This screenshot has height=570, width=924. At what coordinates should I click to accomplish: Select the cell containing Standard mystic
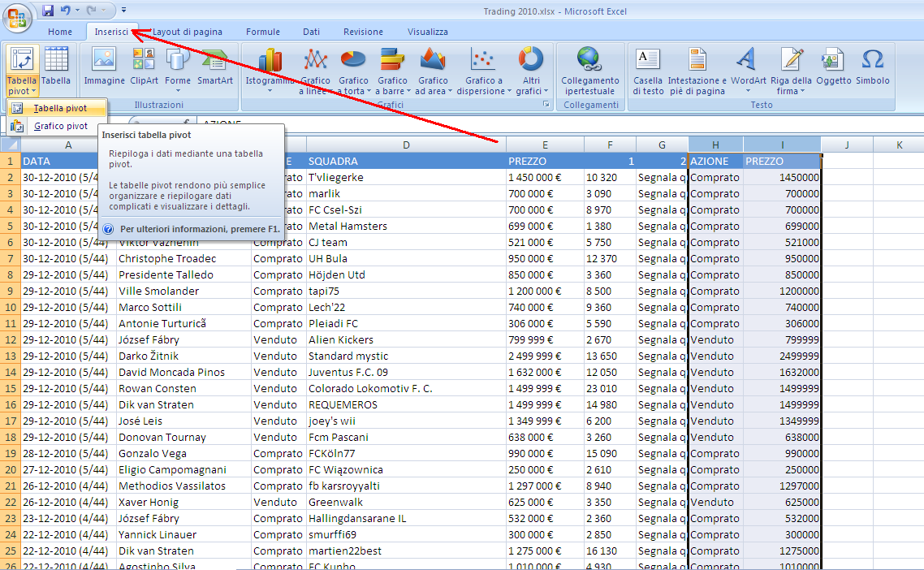pos(406,356)
